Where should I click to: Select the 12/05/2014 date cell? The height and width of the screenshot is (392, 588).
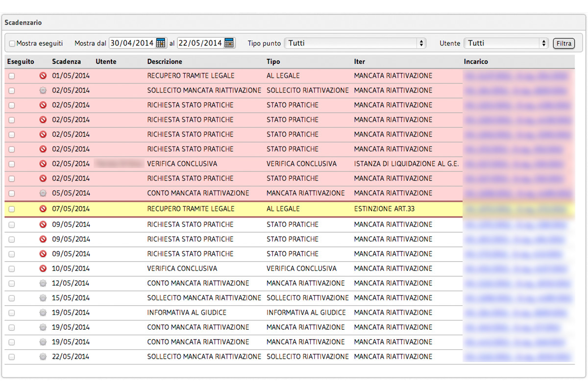click(x=71, y=283)
